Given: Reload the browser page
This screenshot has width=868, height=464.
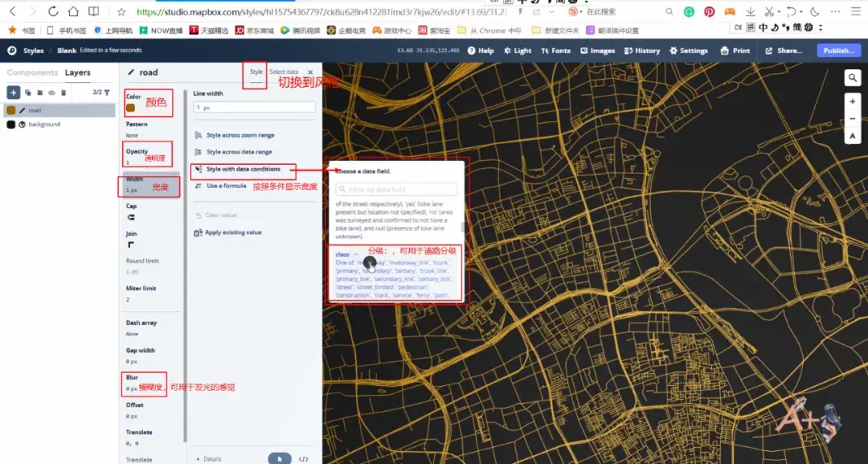Looking at the screenshot, I should coord(53,11).
